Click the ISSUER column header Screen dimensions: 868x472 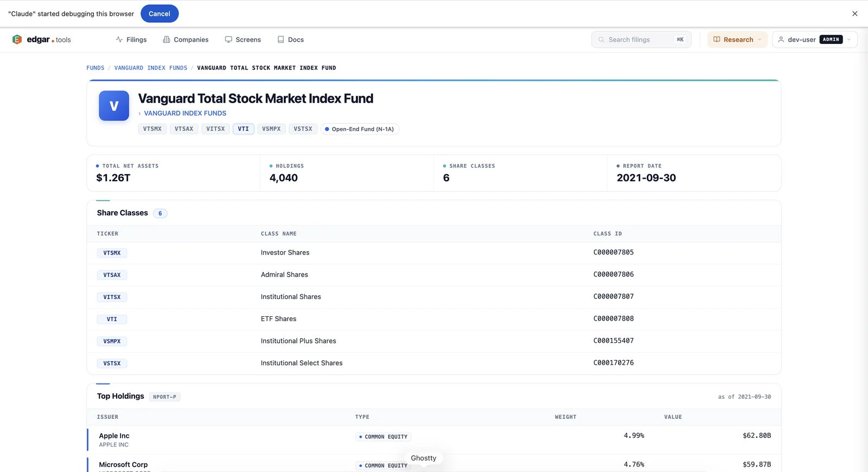[107, 417]
